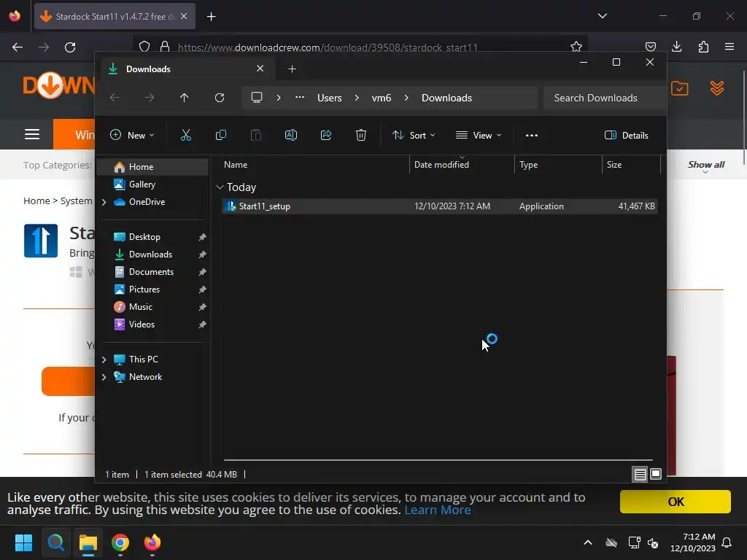Open the Firefox application menu

pos(729,47)
